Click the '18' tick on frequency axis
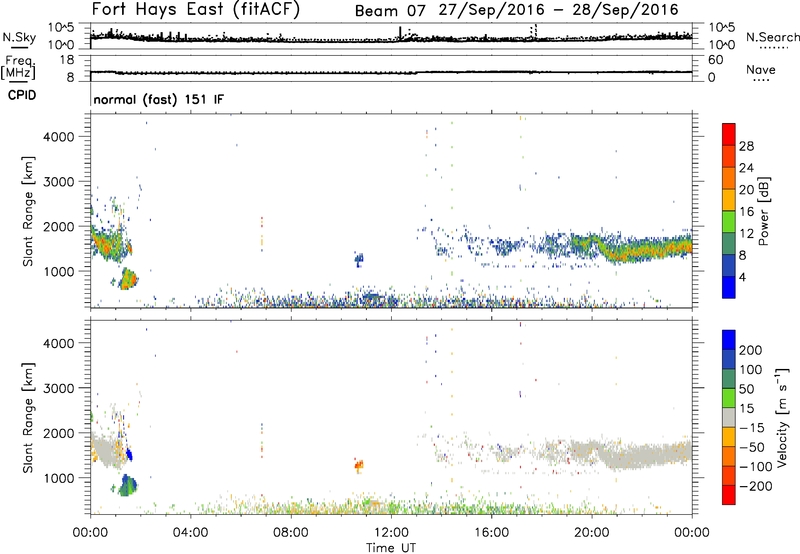 67,60
